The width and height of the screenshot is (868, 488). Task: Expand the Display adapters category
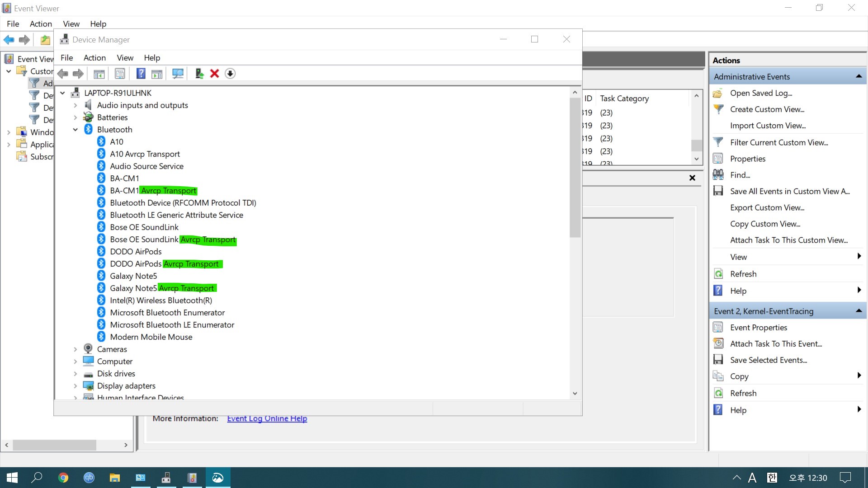pos(75,386)
